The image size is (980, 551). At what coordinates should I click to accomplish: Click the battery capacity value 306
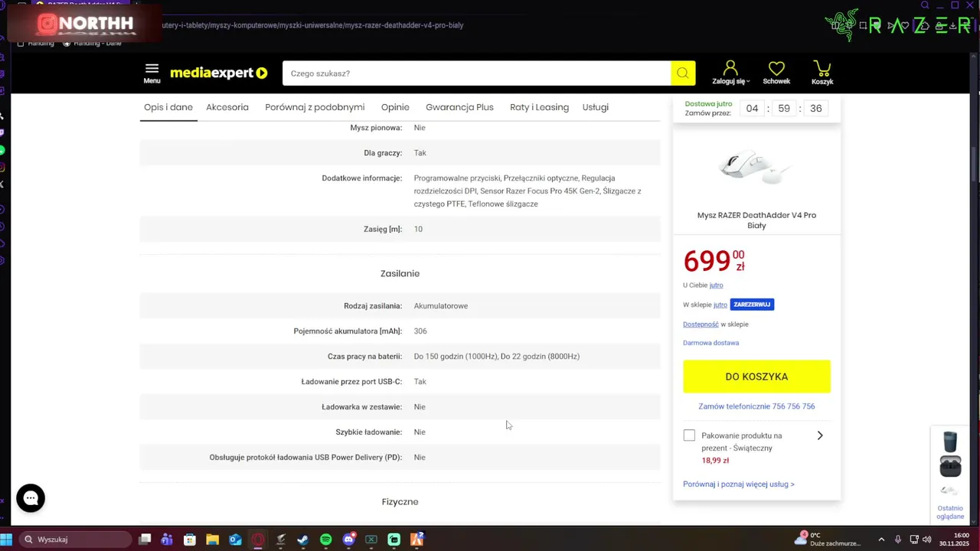click(x=420, y=331)
